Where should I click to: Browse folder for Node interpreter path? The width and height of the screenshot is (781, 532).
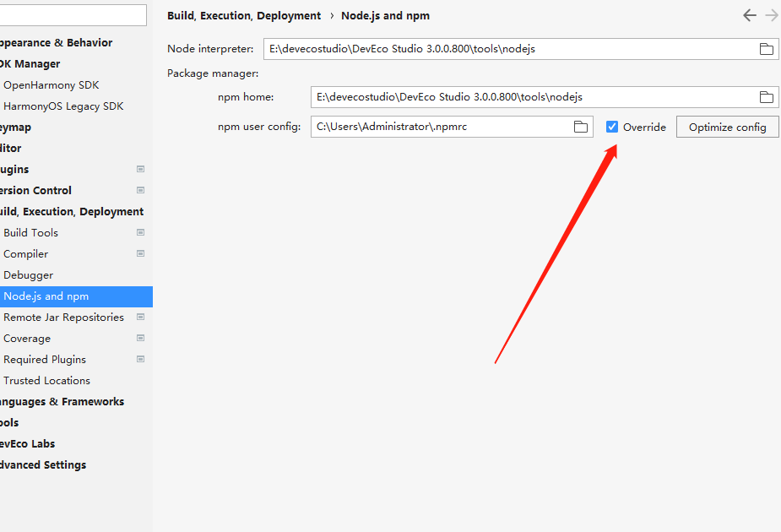[x=766, y=49]
